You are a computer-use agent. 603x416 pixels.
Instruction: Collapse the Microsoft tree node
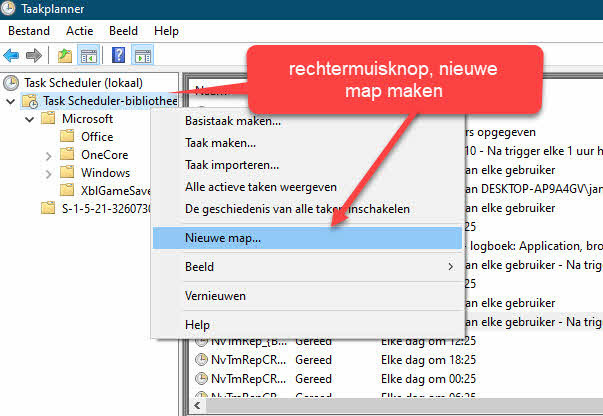click(x=30, y=119)
